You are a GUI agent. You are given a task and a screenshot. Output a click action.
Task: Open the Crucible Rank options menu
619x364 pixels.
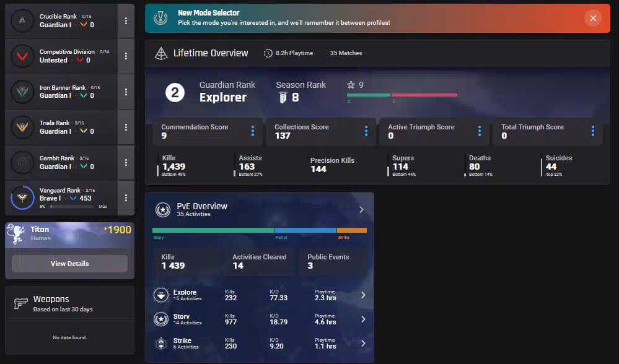[x=126, y=21]
